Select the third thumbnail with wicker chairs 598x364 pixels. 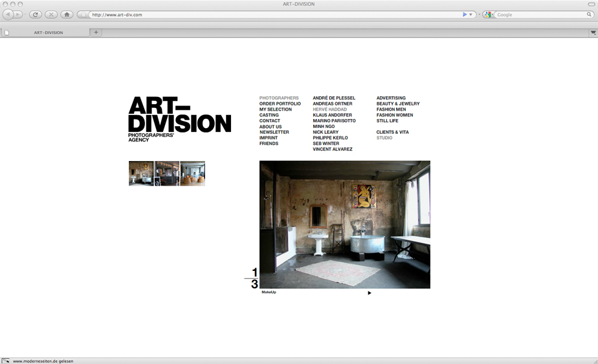[x=193, y=173]
